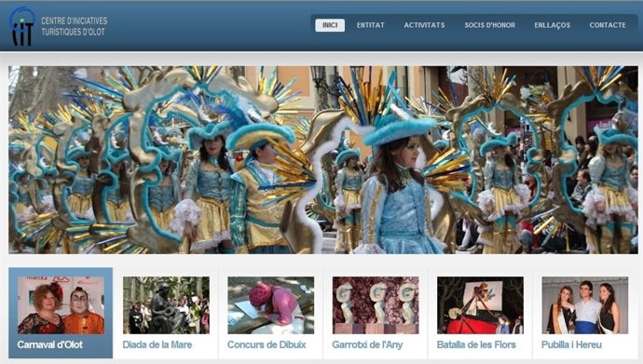Open the Concurs de Dibuix link
This screenshot has width=643, height=364.
[267, 344]
